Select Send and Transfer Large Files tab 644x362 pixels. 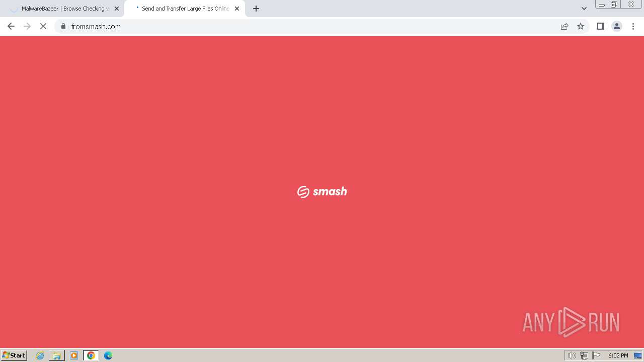(185, 9)
